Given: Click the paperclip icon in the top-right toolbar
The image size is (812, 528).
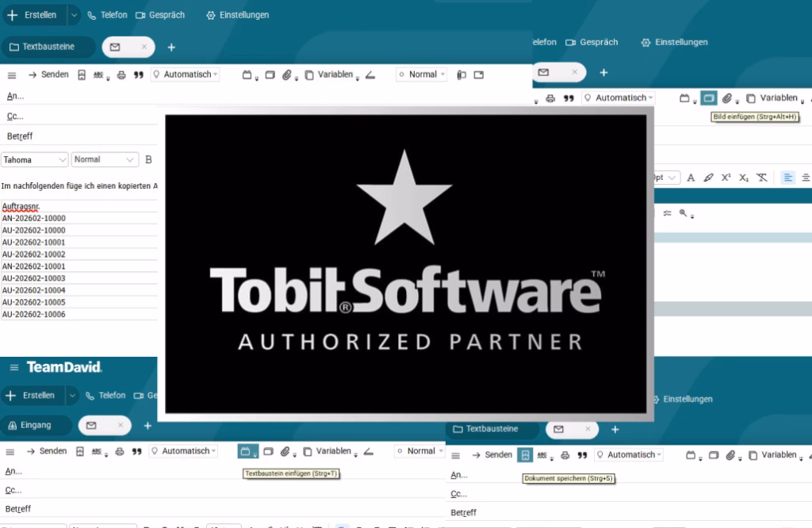Looking at the screenshot, I should pyautogui.click(x=728, y=98).
